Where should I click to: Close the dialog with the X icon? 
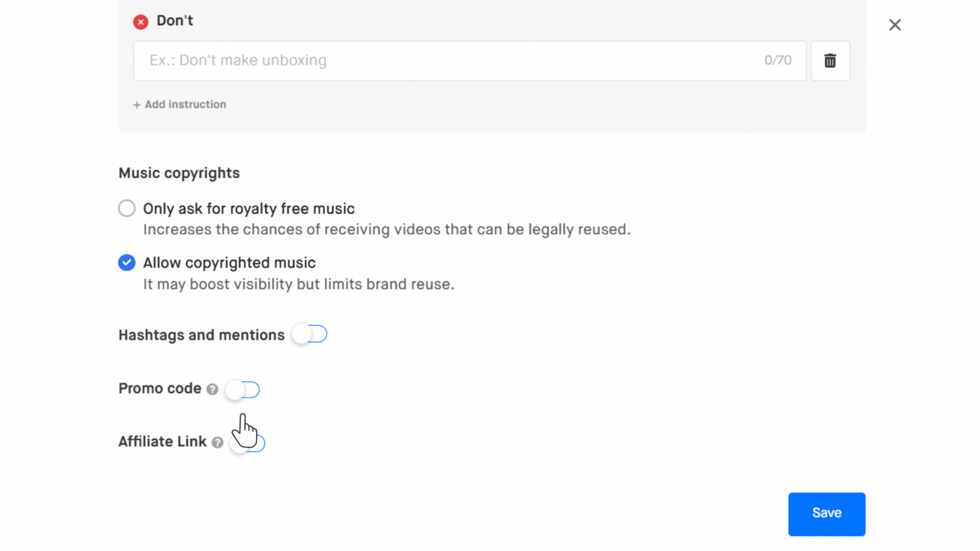895,25
